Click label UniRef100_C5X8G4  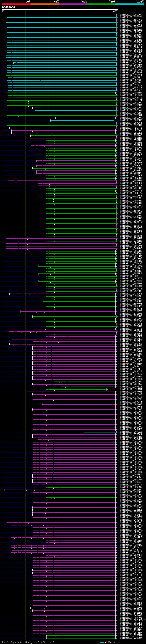coord(131,331)
